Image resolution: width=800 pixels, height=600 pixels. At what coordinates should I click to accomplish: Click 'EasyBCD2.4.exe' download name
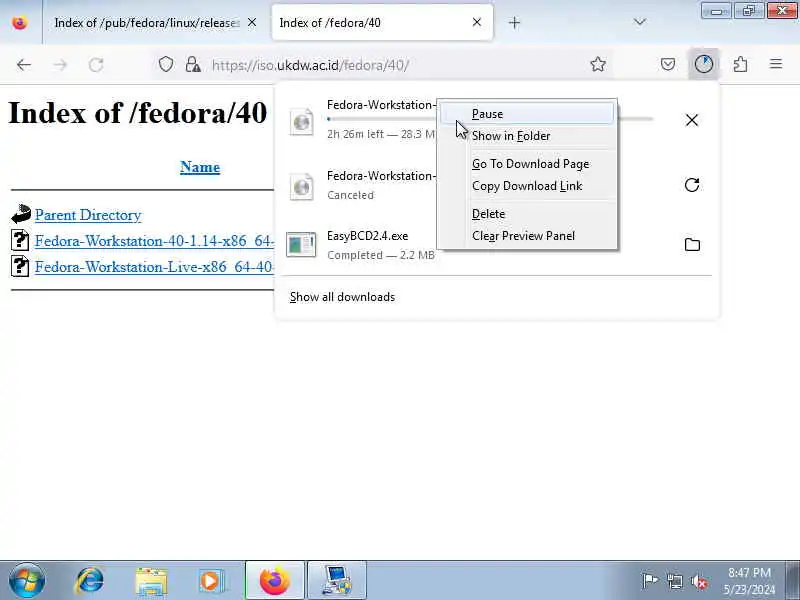[367, 236]
